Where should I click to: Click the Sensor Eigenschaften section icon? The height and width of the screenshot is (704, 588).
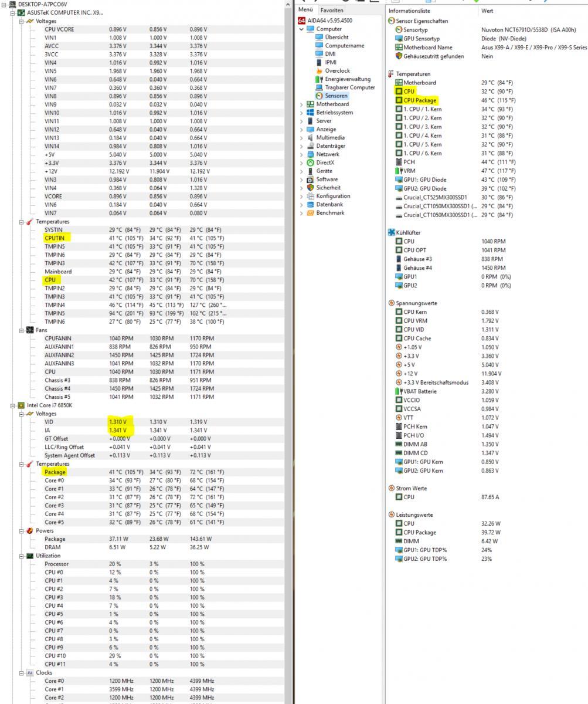tap(392, 21)
